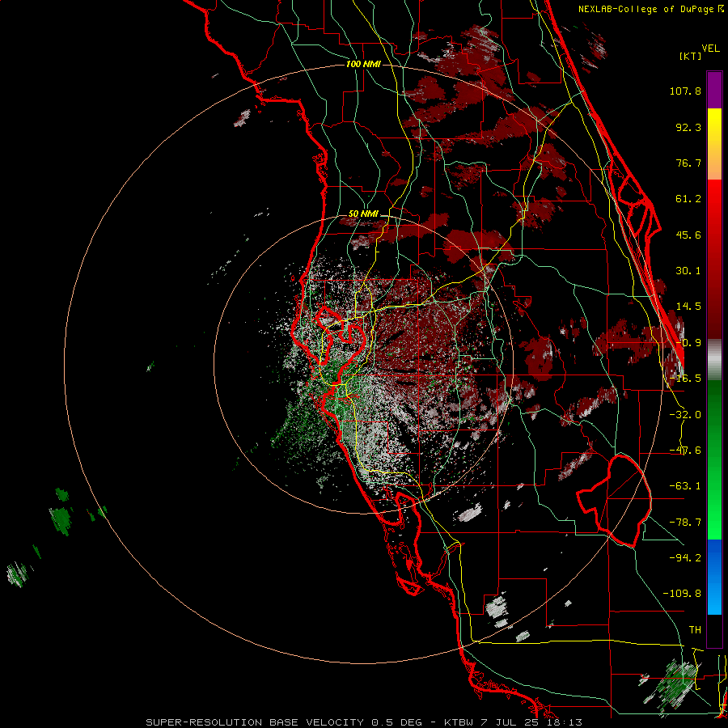Click the 45.6 velocity scale value

(688, 235)
